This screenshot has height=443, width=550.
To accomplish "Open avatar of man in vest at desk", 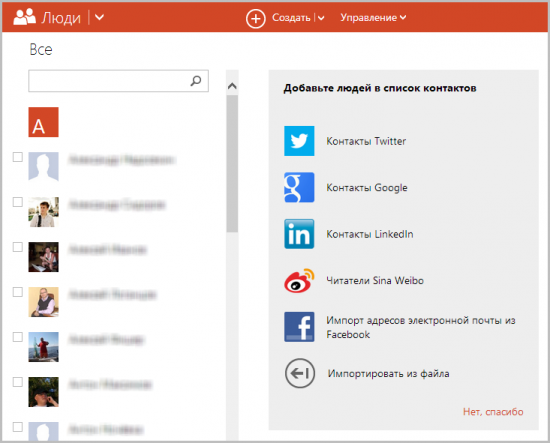I will [x=43, y=302].
